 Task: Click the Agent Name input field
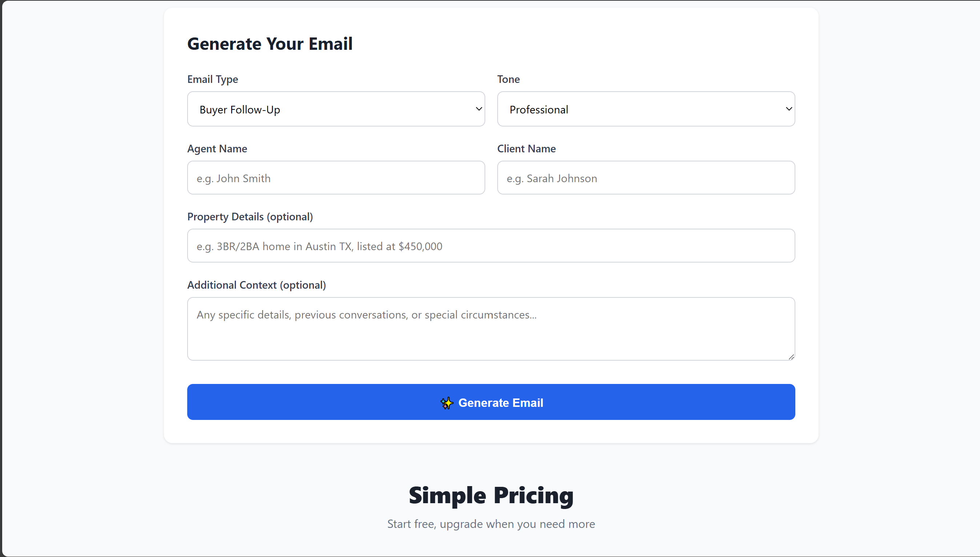[x=336, y=177]
